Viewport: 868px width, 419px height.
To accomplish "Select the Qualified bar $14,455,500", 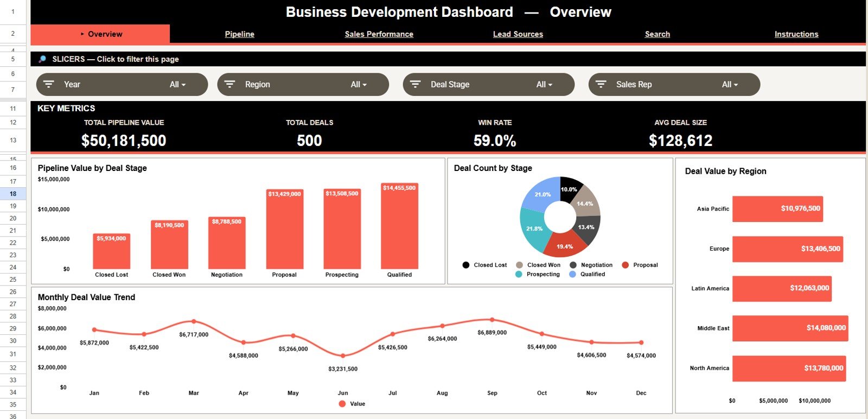I will 399,226.
